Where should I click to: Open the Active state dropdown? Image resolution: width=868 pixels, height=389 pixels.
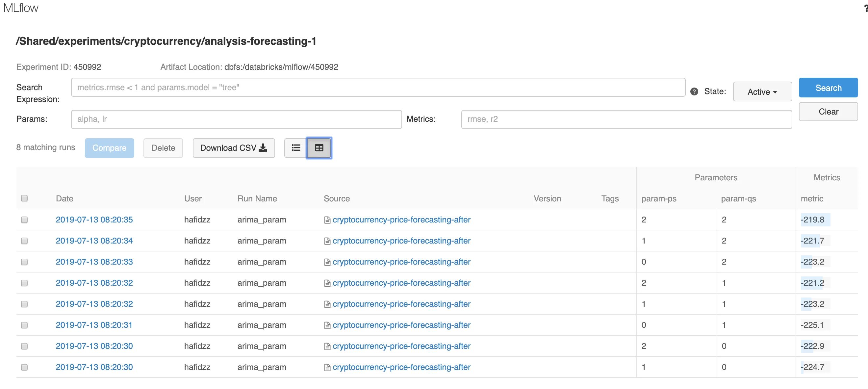762,92
